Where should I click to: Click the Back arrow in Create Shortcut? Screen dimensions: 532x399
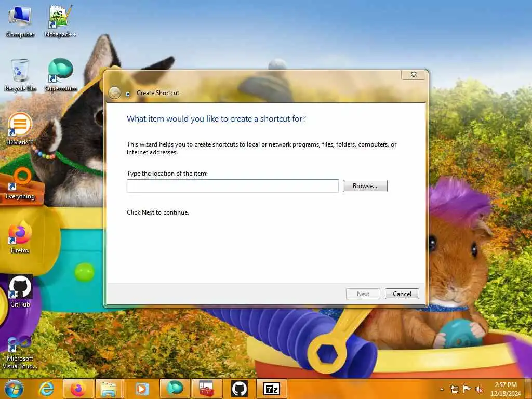click(x=115, y=92)
